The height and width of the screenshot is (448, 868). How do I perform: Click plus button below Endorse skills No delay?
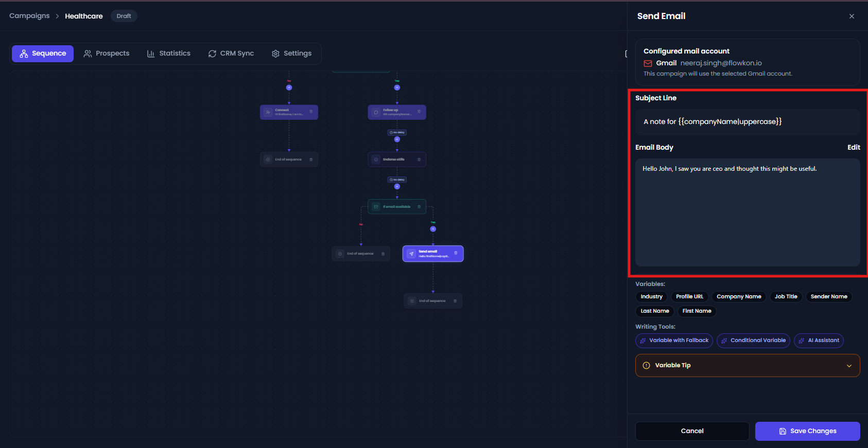397,186
